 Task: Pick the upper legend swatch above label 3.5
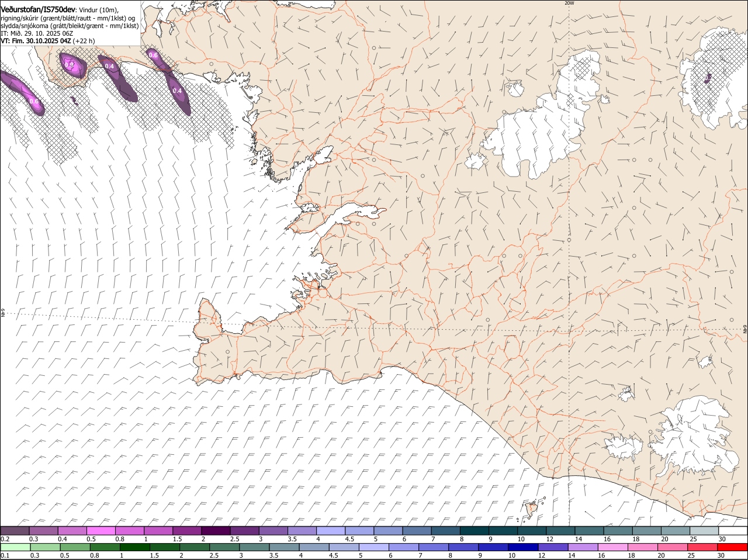coord(302,530)
